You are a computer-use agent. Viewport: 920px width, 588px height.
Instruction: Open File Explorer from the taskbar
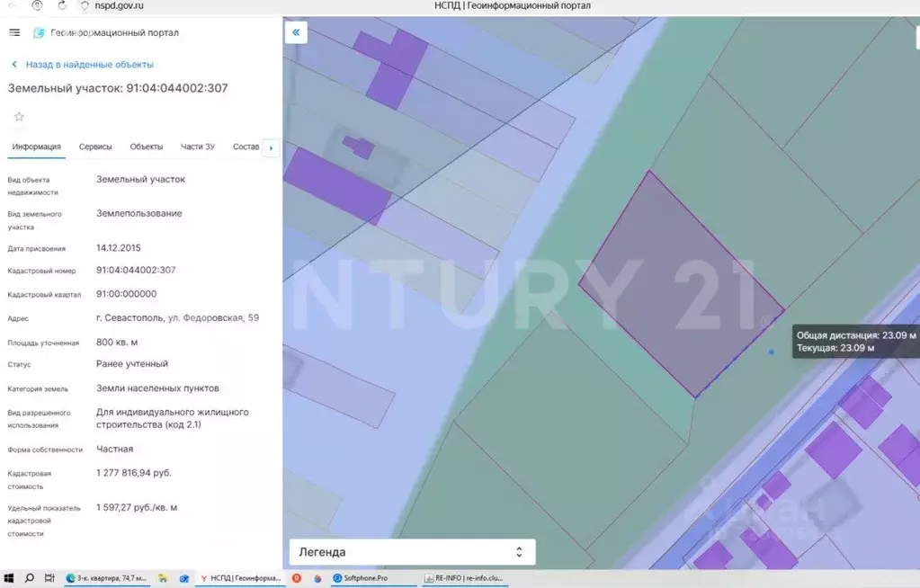[163, 578]
